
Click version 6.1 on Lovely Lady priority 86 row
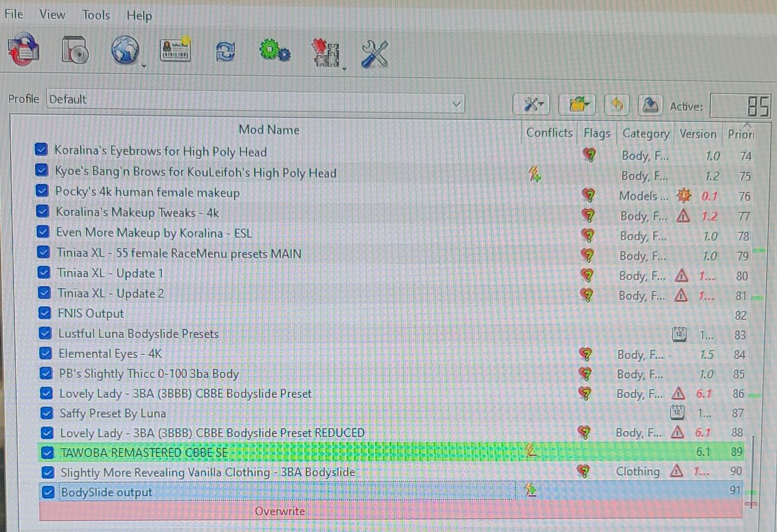point(704,394)
